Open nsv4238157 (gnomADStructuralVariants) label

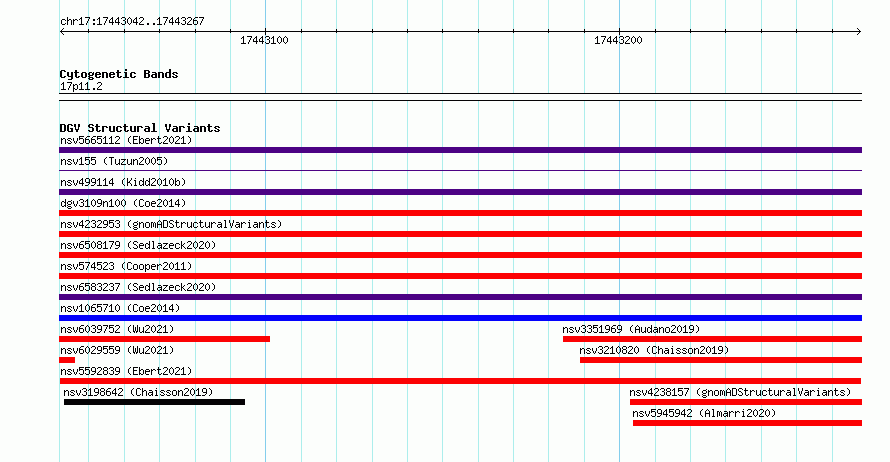[740, 392]
